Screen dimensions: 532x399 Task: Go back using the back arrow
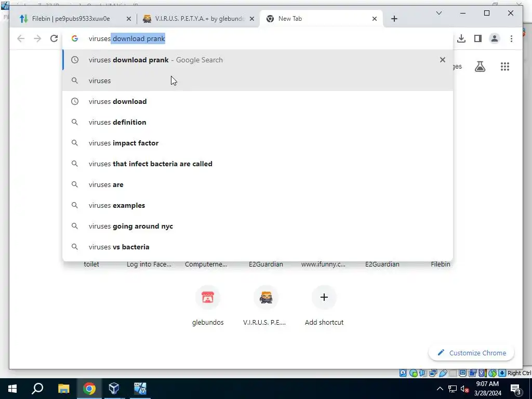coord(21,38)
